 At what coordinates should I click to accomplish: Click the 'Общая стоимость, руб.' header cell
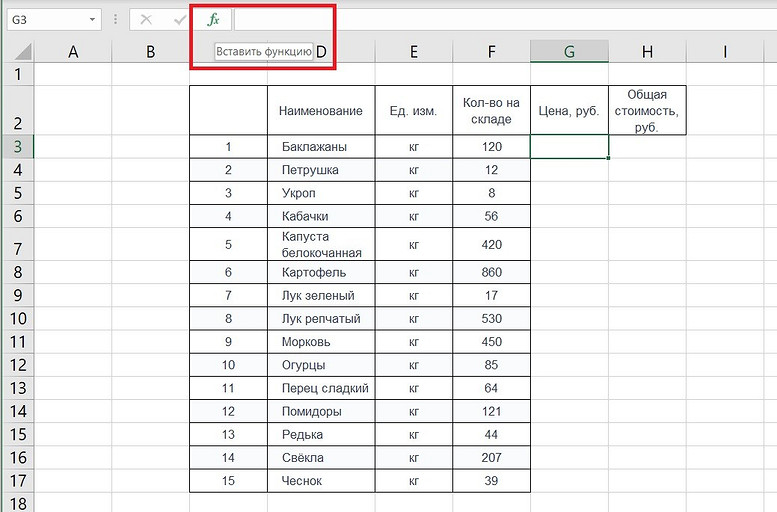647,111
